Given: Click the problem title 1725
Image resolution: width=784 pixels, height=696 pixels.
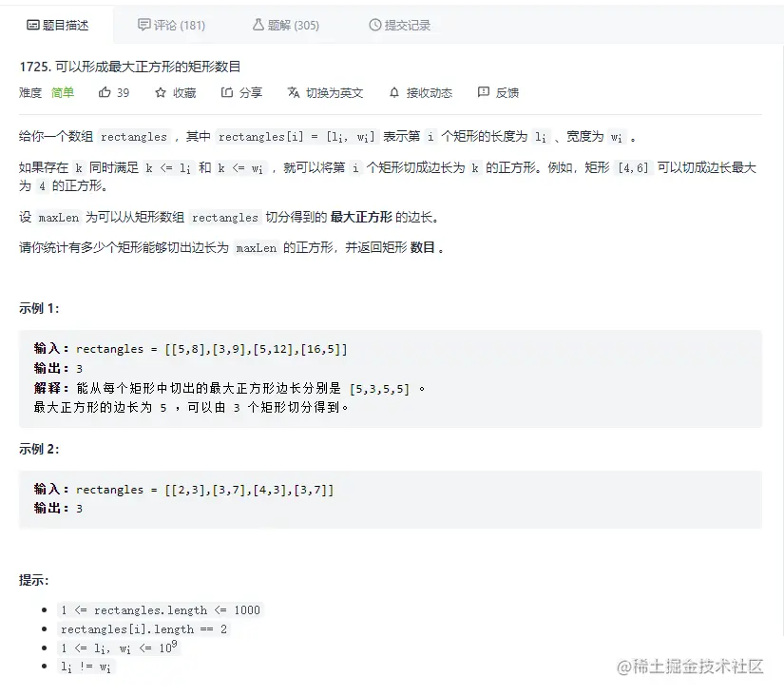Looking at the screenshot, I should (130, 67).
